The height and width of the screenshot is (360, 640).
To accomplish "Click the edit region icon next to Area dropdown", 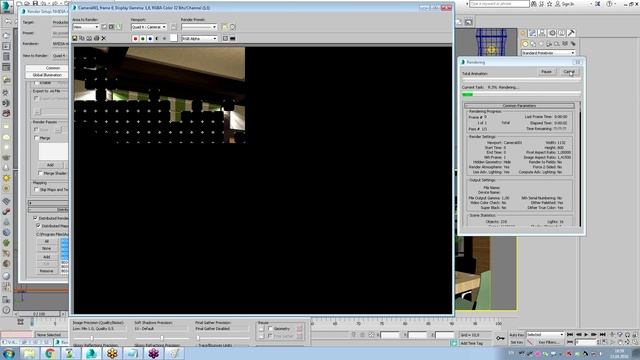I will point(104,27).
